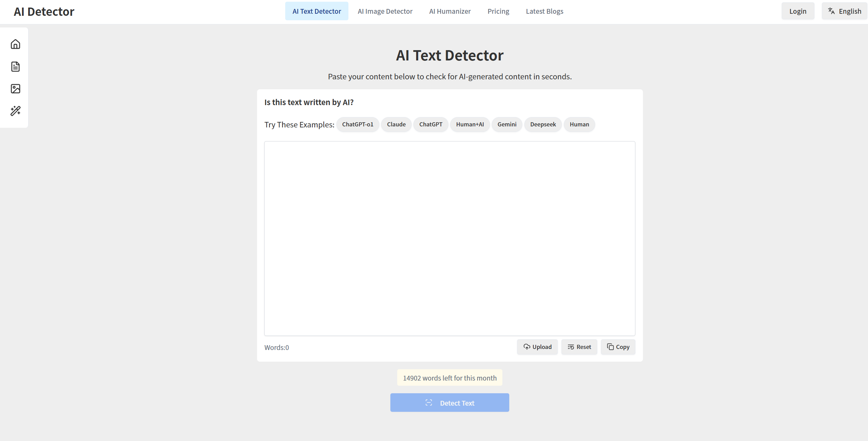
Task: Open the English language selector
Action: click(x=844, y=11)
